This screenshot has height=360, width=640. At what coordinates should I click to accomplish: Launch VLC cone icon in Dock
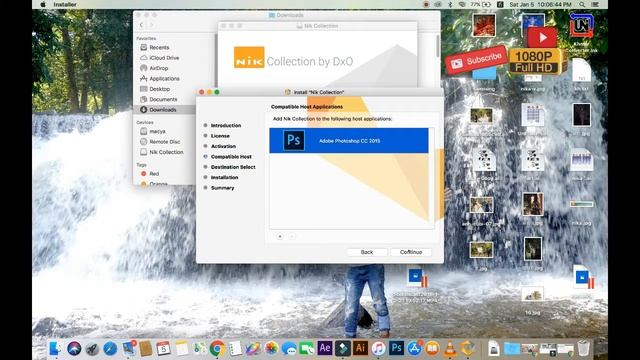(450, 349)
